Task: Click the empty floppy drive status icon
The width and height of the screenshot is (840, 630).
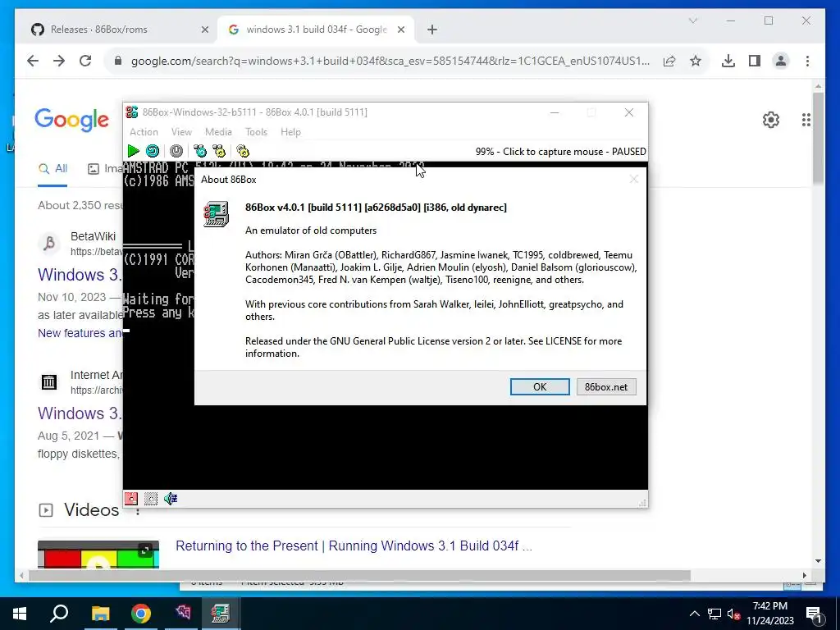Action: [x=151, y=499]
